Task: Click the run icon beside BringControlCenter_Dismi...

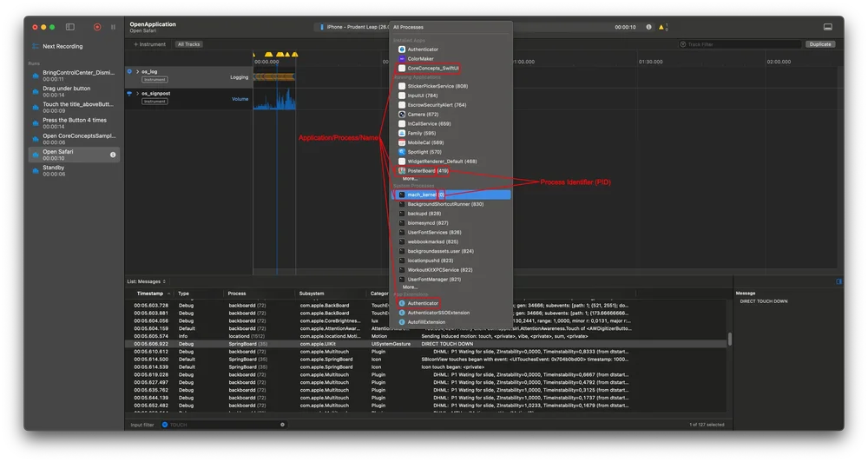Action: [x=36, y=76]
